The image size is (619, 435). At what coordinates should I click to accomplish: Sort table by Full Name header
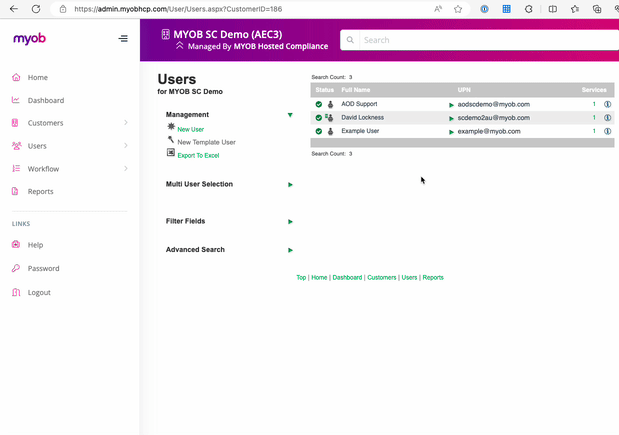(355, 90)
